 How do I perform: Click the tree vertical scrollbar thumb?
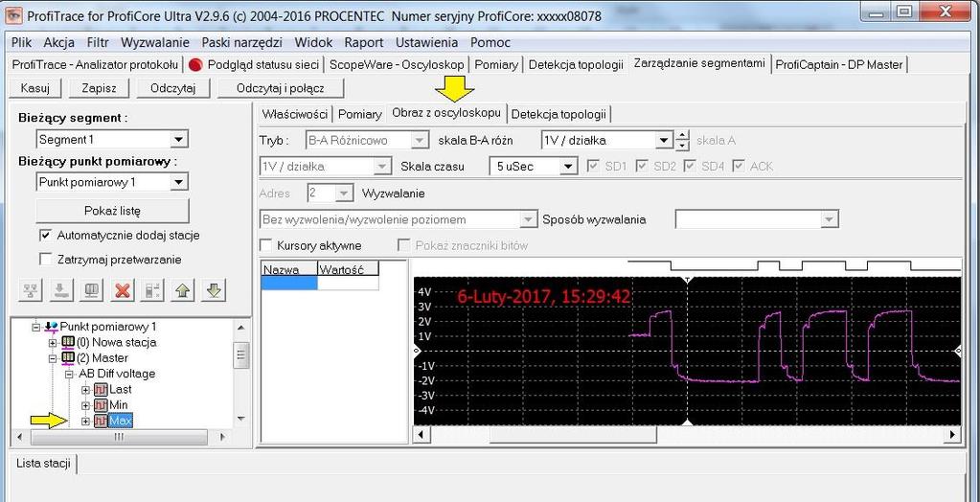pos(240,355)
